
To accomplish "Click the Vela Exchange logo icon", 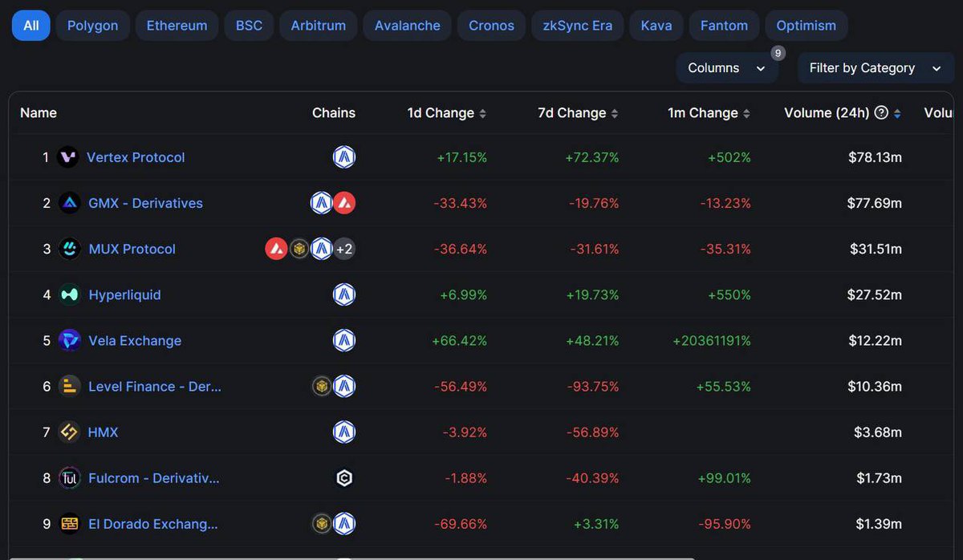I will (x=70, y=340).
